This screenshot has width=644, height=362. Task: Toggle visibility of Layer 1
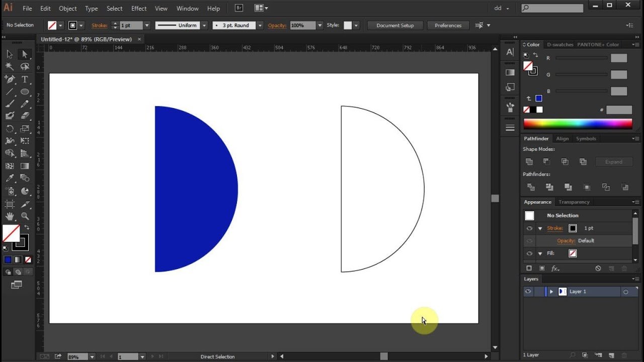coord(528,292)
